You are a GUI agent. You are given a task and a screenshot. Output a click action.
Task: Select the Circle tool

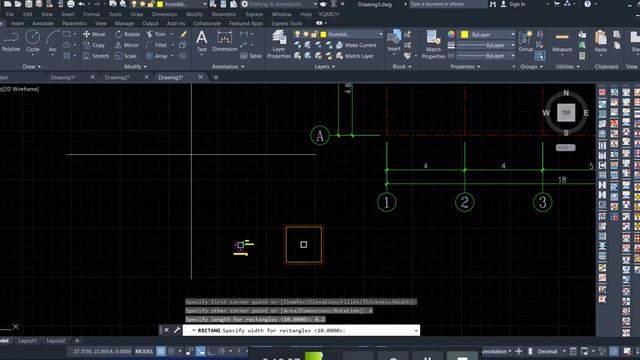pos(33,41)
